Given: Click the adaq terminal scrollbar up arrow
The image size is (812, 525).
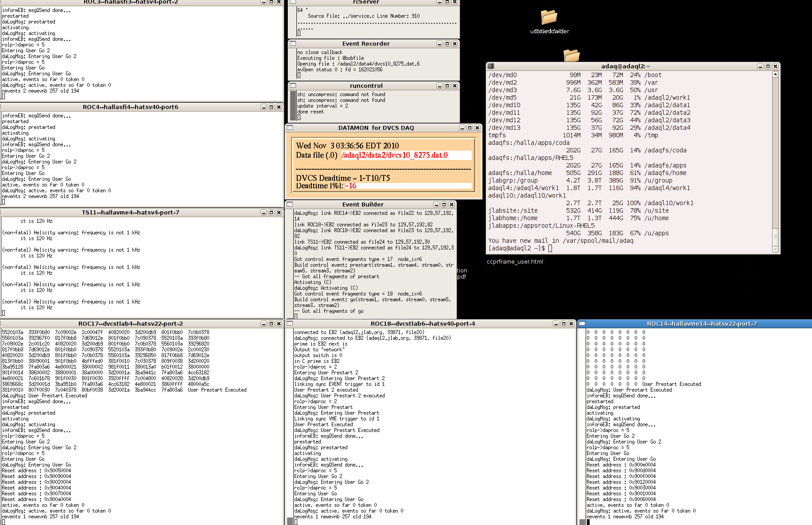Looking at the screenshot, I should [x=775, y=74].
